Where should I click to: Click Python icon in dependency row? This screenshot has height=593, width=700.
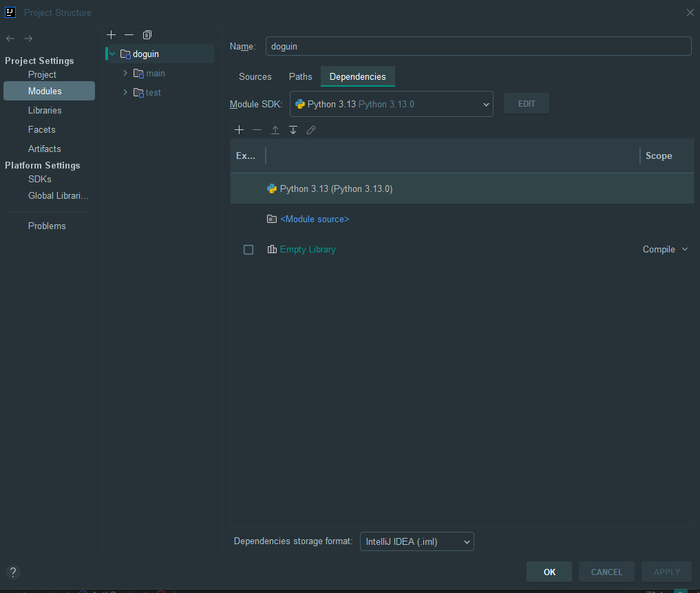coord(272,188)
